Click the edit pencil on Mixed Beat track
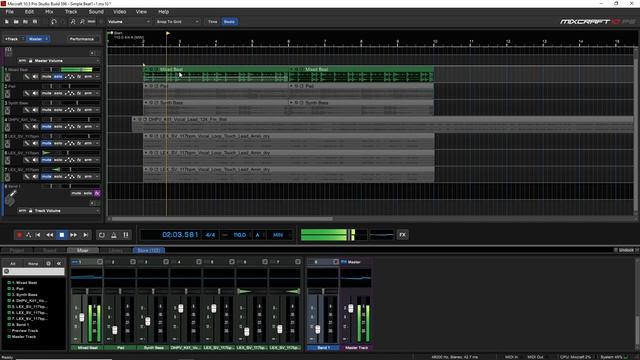This screenshot has width=640, height=360. pos(27,77)
